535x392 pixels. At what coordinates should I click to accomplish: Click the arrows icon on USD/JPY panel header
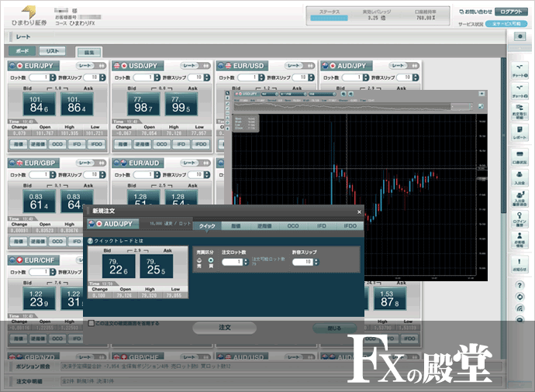click(x=206, y=66)
